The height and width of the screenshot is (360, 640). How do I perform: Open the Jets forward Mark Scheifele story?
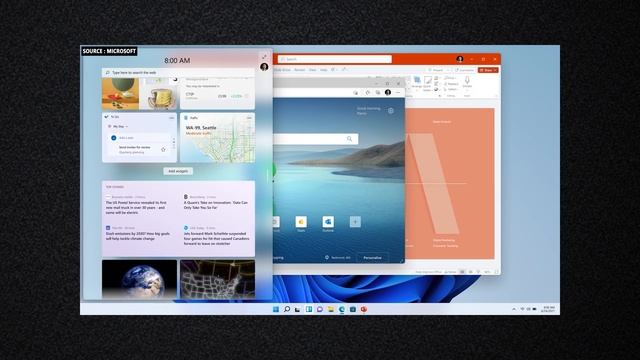click(216, 238)
